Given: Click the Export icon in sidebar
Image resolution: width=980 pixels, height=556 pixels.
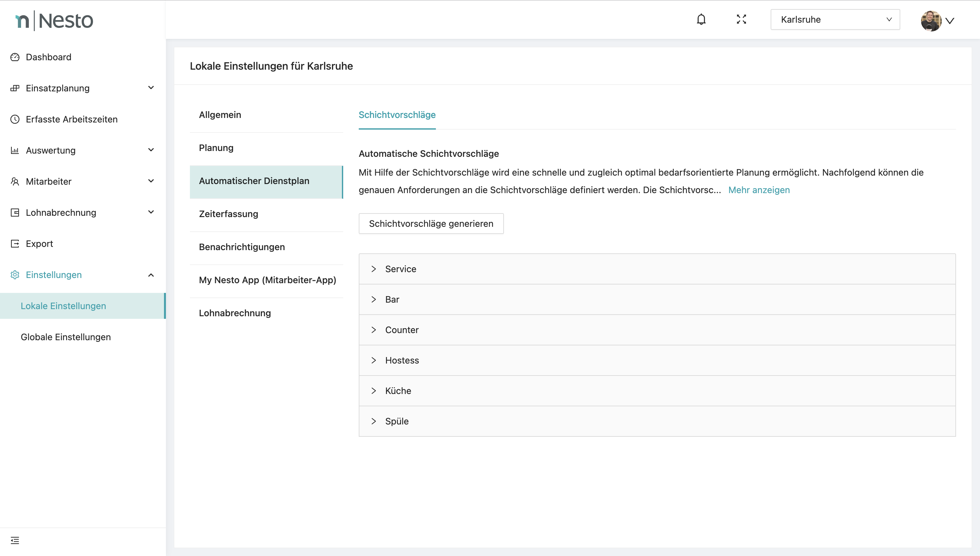Looking at the screenshot, I should (15, 244).
